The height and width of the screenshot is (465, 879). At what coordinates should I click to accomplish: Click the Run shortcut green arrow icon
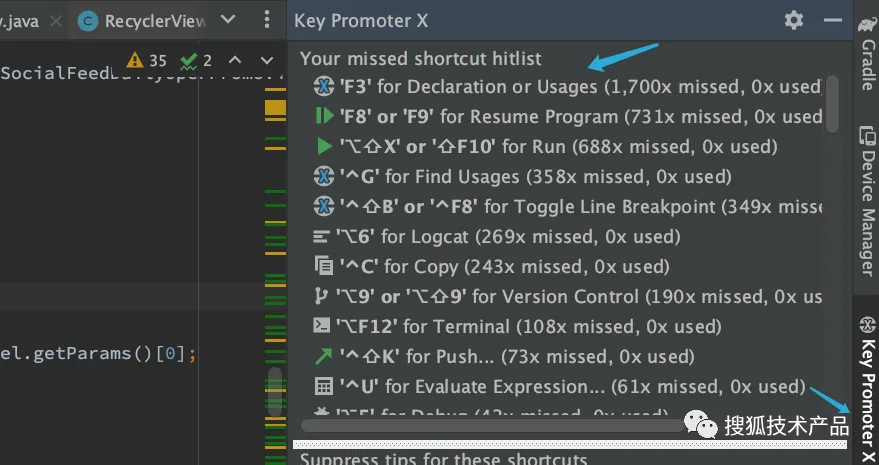(323, 147)
